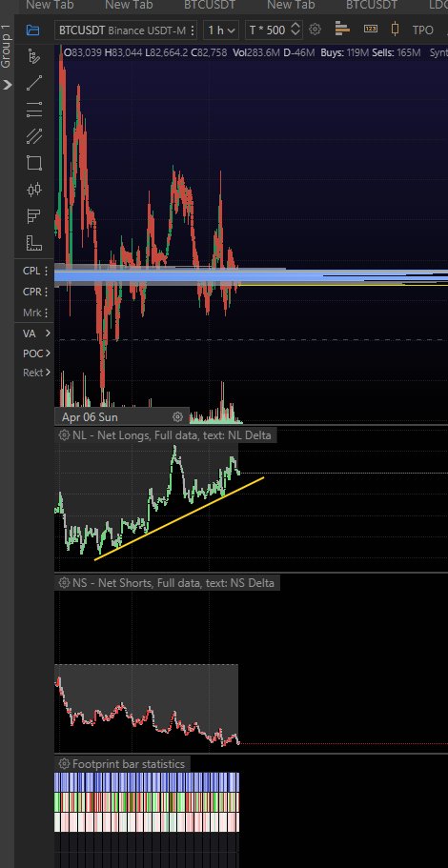Select the volume profile toolbar icon
The height and width of the screenshot is (868, 448).
point(342,30)
